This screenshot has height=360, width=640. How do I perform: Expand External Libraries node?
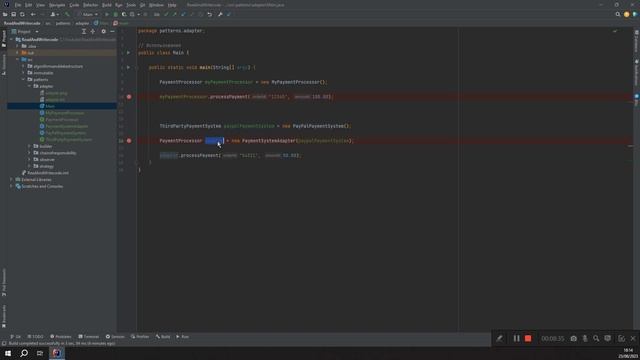click(x=11, y=180)
